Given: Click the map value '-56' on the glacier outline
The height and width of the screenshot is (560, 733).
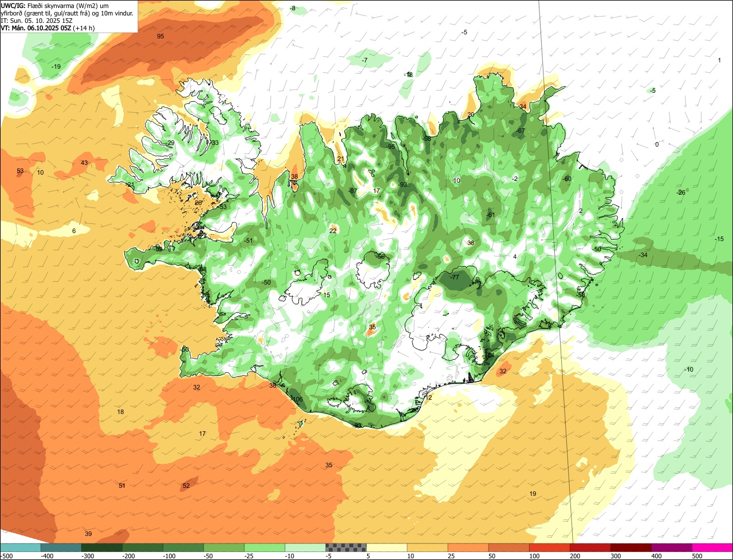Looking at the screenshot, I should 380,257.
